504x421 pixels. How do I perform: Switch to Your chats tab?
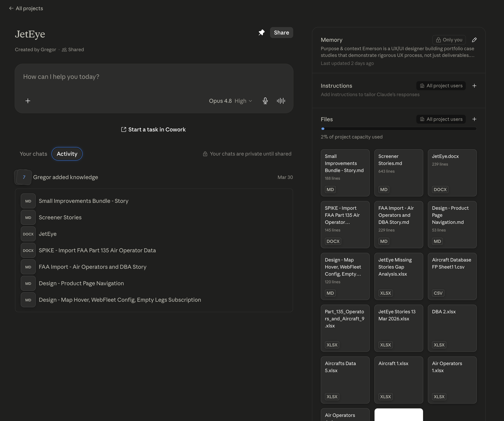click(x=33, y=154)
